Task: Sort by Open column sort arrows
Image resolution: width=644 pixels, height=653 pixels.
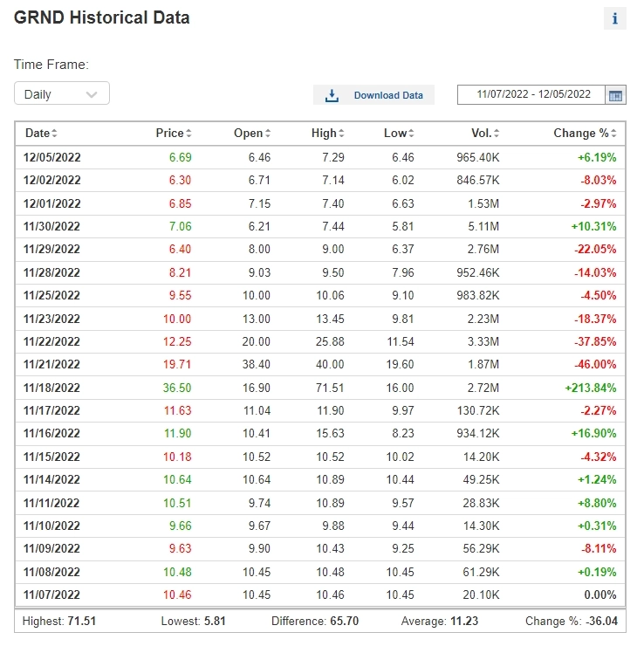Action: click(x=267, y=134)
